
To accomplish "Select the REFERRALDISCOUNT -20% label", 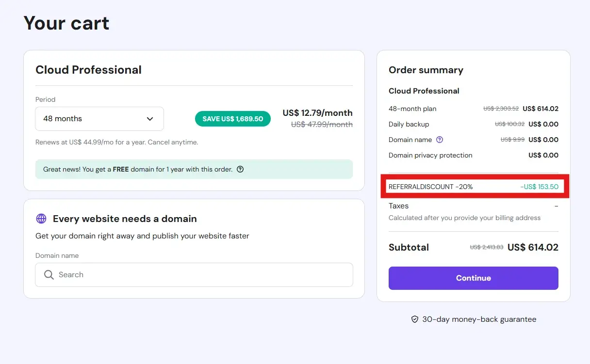I will coord(430,187).
